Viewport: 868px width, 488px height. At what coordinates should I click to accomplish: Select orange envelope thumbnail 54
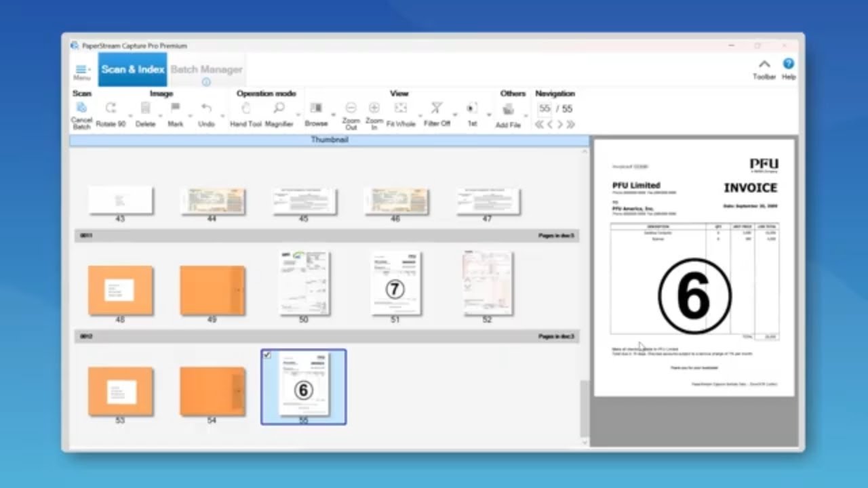pos(212,391)
